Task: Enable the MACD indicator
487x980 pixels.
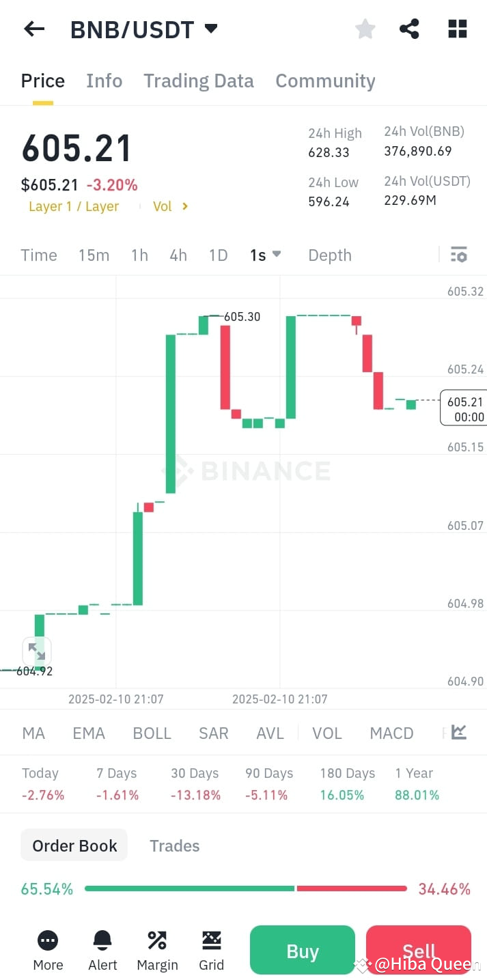Action: coord(391,733)
